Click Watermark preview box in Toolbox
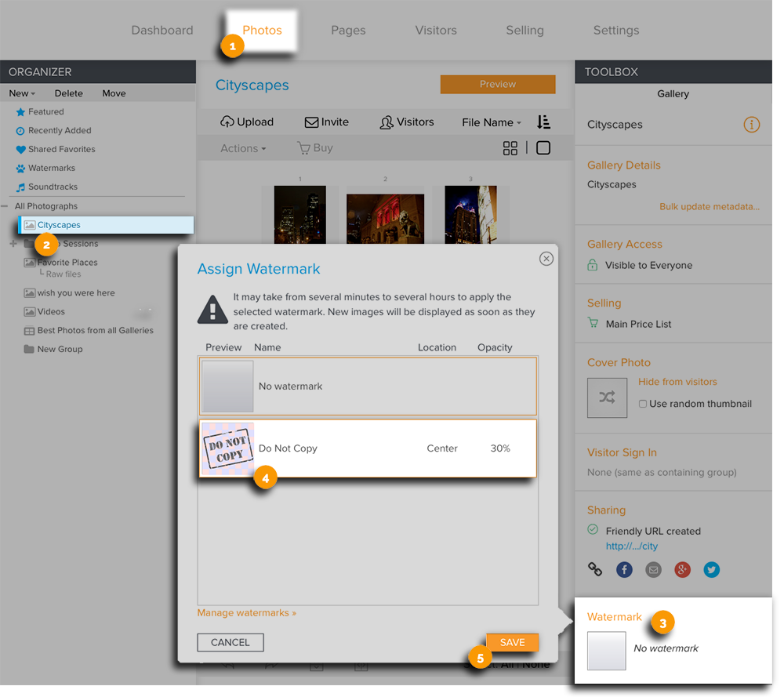784x697 pixels. click(607, 651)
